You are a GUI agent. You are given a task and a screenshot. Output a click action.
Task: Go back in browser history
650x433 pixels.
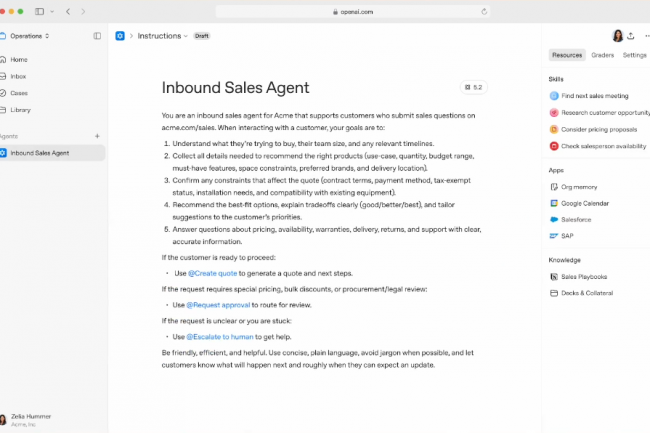[68, 12]
